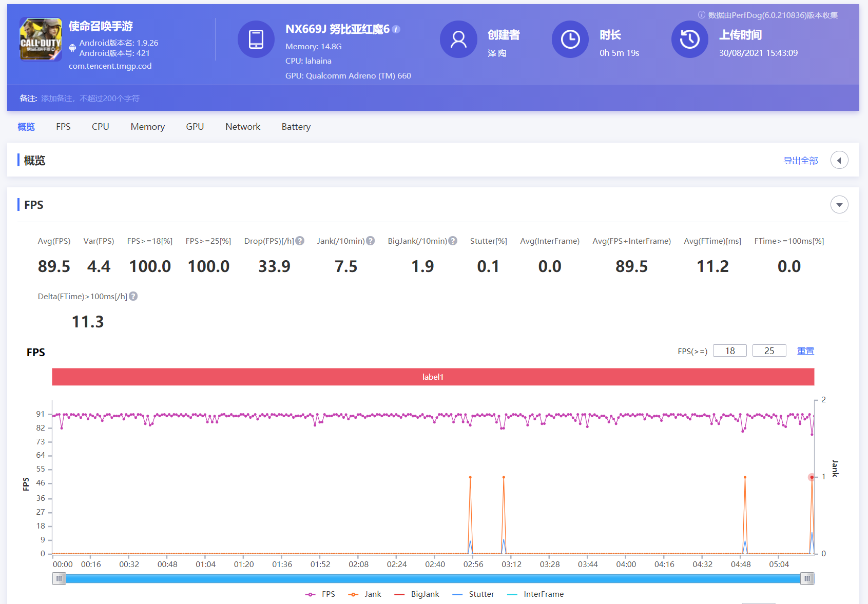The width and height of the screenshot is (868, 604).
Task: Click 导出全部 export all link
Action: (x=801, y=161)
